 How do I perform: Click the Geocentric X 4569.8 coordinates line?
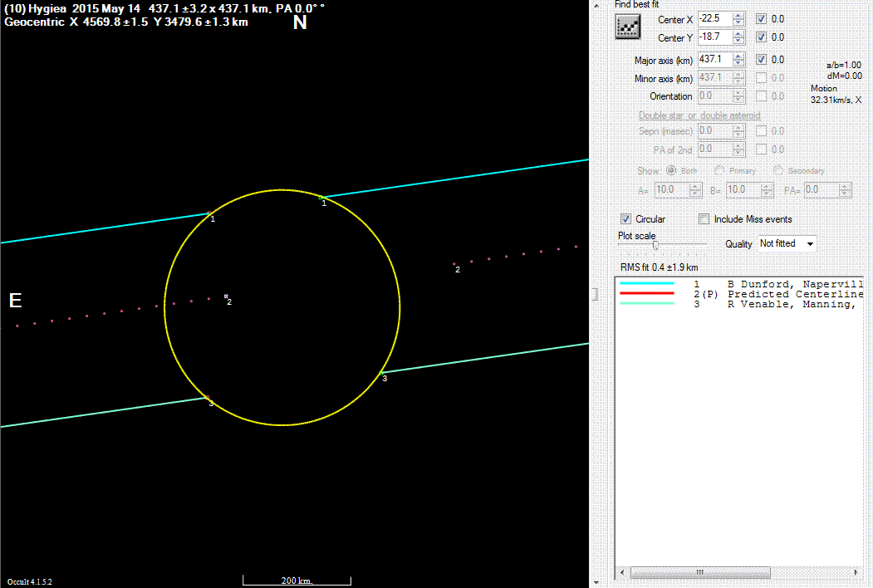[x=126, y=22]
